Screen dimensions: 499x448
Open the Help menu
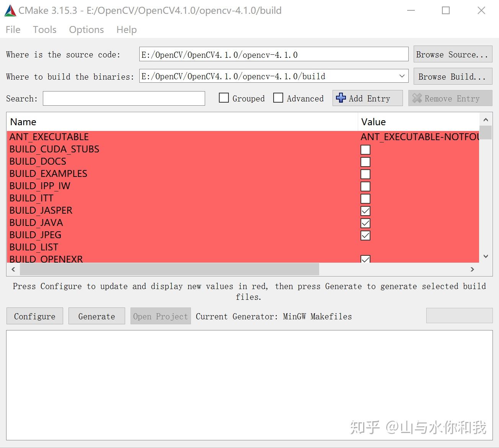pyautogui.click(x=126, y=29)
